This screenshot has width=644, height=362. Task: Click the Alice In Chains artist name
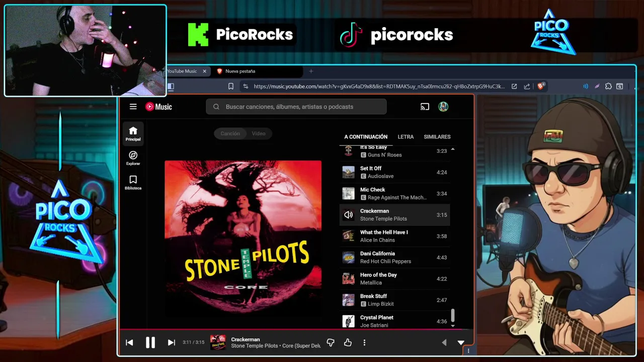(377, 240)
